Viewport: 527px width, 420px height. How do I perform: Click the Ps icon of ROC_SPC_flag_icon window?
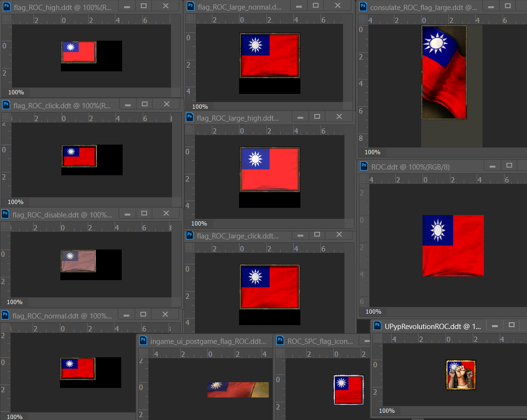click(x=281, y=341)
